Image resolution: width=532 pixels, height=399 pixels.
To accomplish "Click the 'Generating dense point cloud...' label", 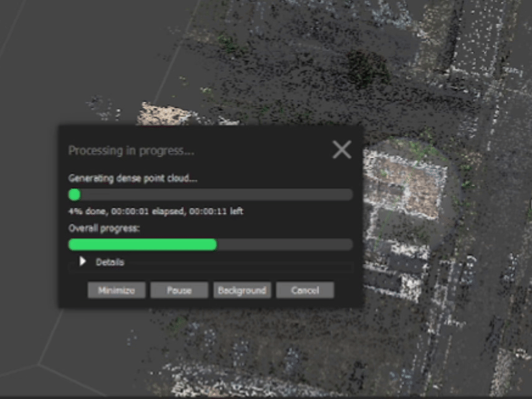I will point(133,178).
